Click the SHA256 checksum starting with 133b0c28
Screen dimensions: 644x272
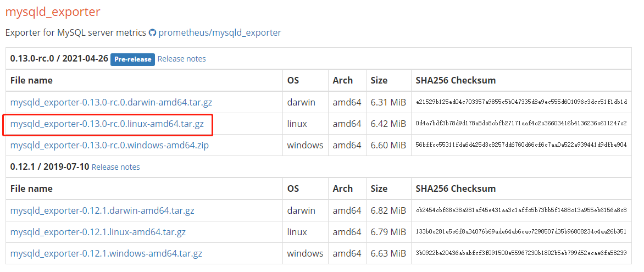click(x=521, y=232)
